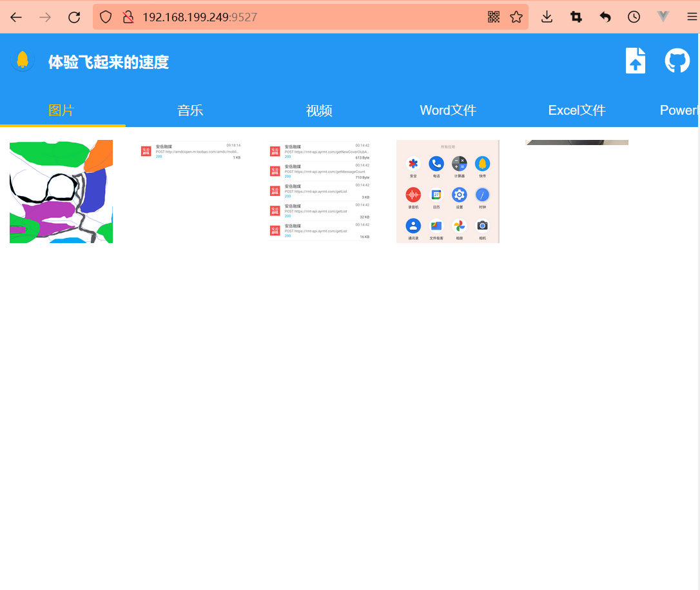This screenshot has height=590, width=700.
Task: Click the insecure connection padlock icon
Action: pyautogui.click(x=128, y=17)
